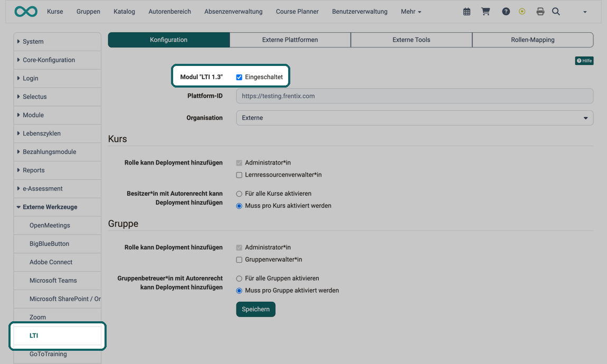
Task: Click the Hilfe help badge
Action: tap(584, 61)
